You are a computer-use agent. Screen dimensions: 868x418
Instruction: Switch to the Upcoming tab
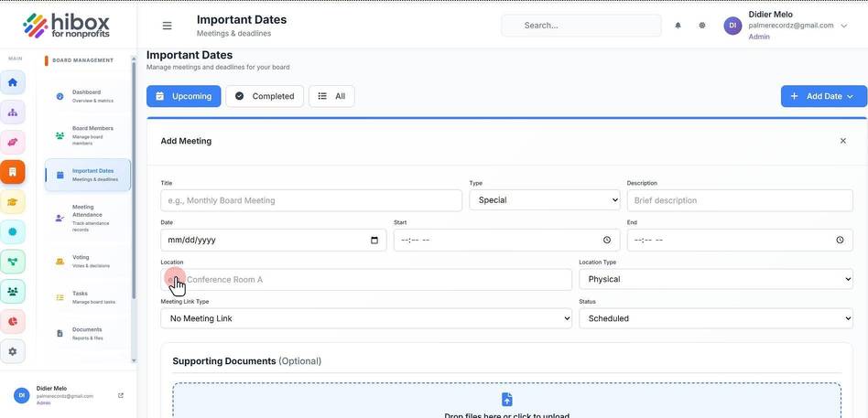pyautogui.click(x=184, y=96)
